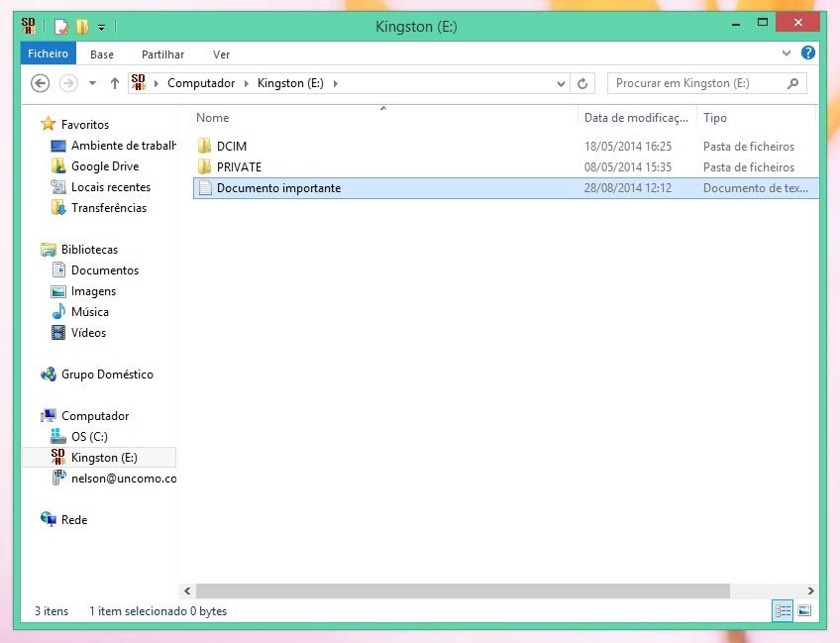The image size is (840, 643).
Task: Open the Ficheiro menu tab
Action: pyautogui.click(x=48, y=54)
